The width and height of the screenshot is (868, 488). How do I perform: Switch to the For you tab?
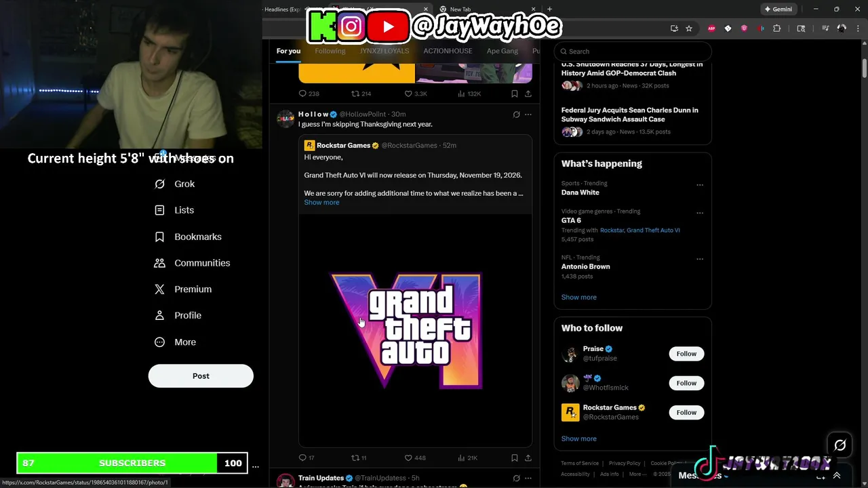pyautogui.click(x=288, y=51)
